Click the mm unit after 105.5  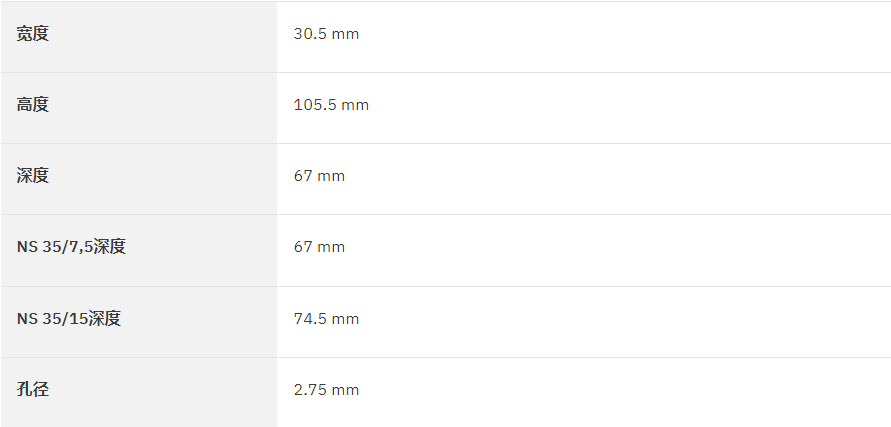tap(356, 105)
